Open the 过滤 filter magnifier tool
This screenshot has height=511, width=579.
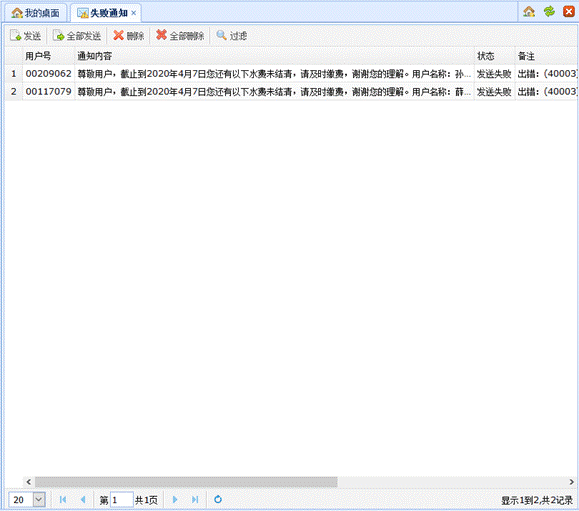tap(222, 35)
